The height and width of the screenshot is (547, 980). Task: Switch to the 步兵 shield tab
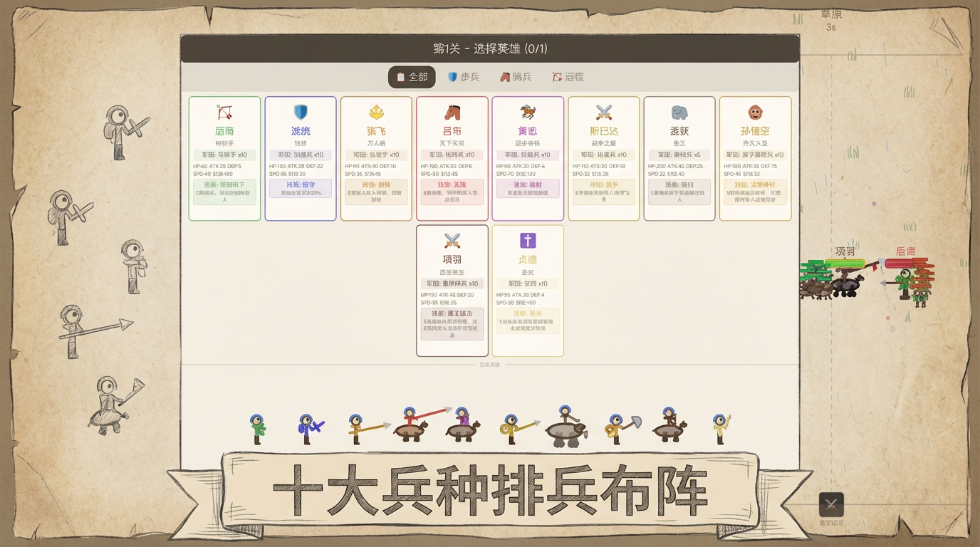pos(464,77)
